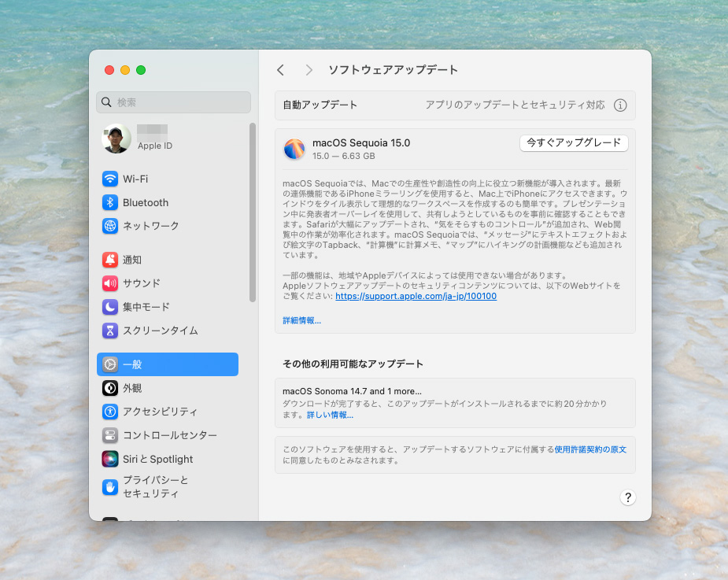
Task: Click the macOS Sequoia 15.0 title
Action: pyautogui.click(x=361, y=143)
